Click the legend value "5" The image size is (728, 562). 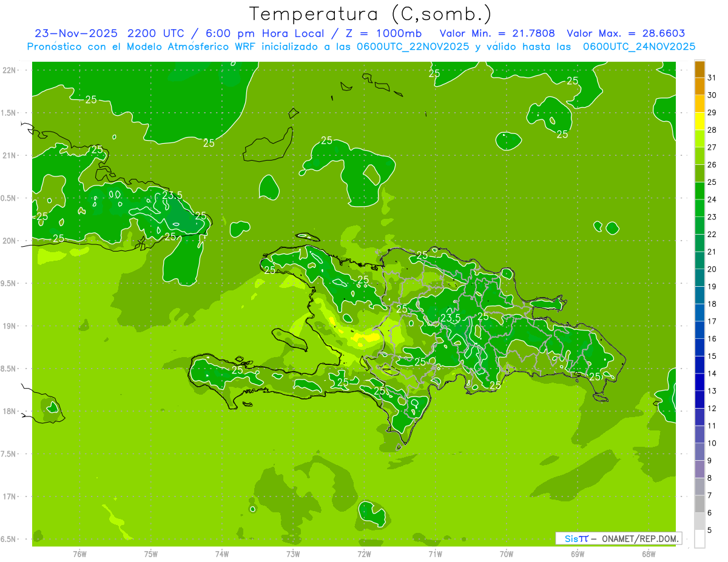point(710,530)
